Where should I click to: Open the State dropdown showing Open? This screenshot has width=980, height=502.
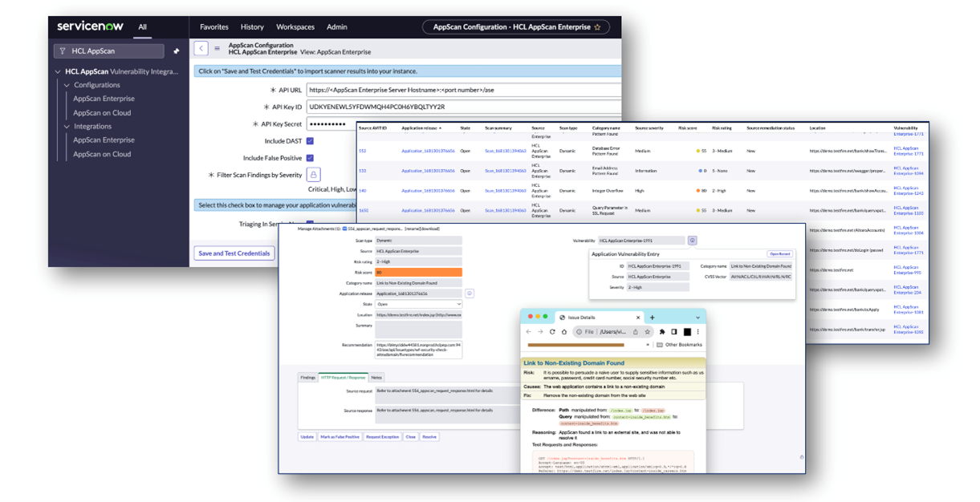click(x=419, y=305)
